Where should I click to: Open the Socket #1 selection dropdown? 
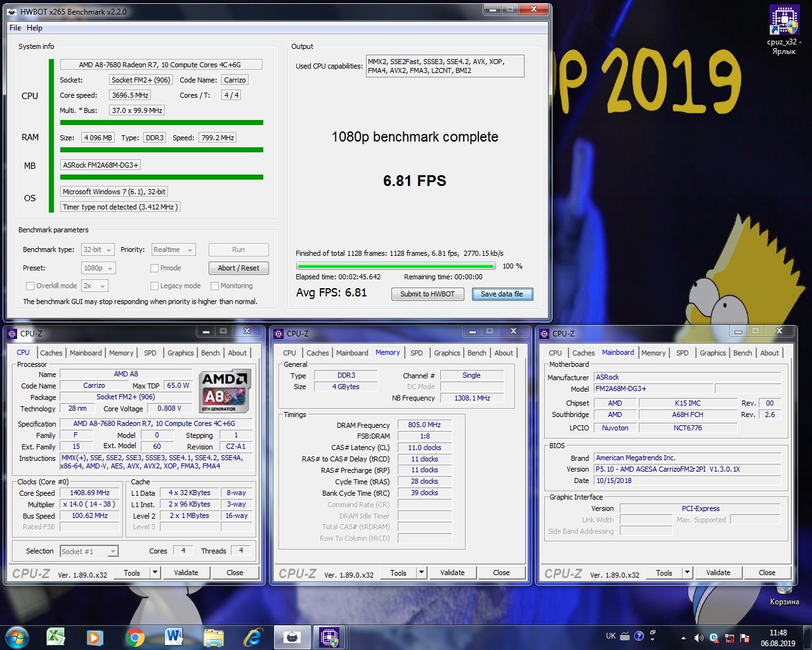click(x=89, y=552)
